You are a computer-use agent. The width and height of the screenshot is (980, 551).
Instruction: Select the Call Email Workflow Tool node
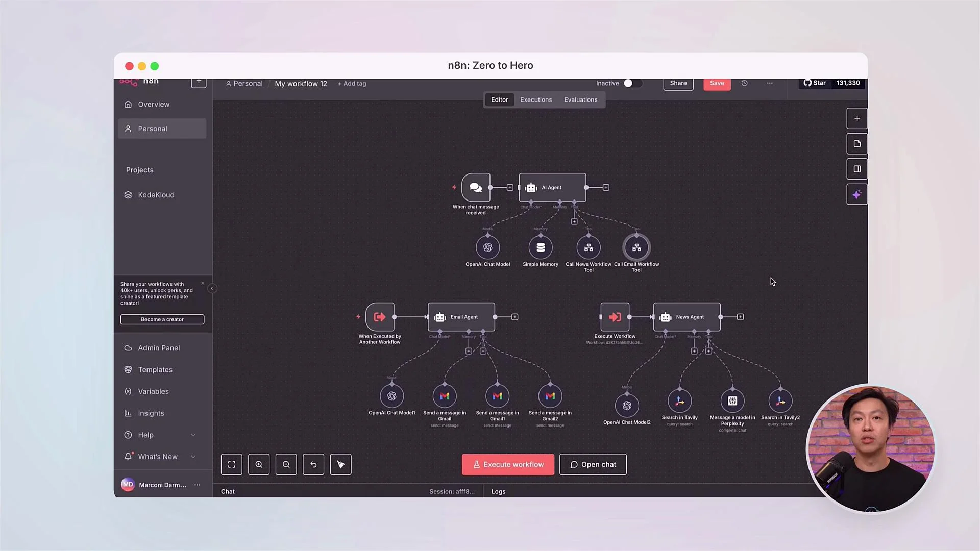tap(636, 247)
